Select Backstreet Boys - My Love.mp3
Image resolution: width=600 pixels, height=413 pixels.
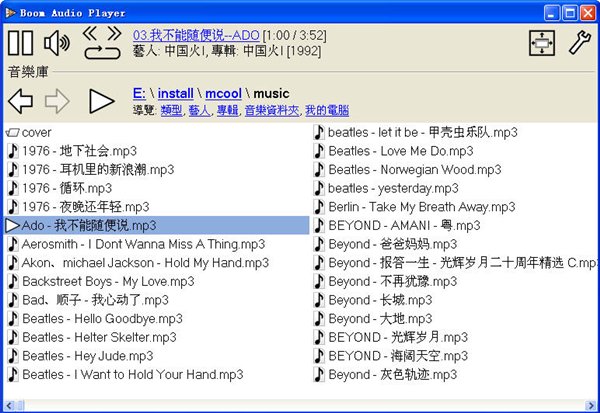[x=101, y=282]
